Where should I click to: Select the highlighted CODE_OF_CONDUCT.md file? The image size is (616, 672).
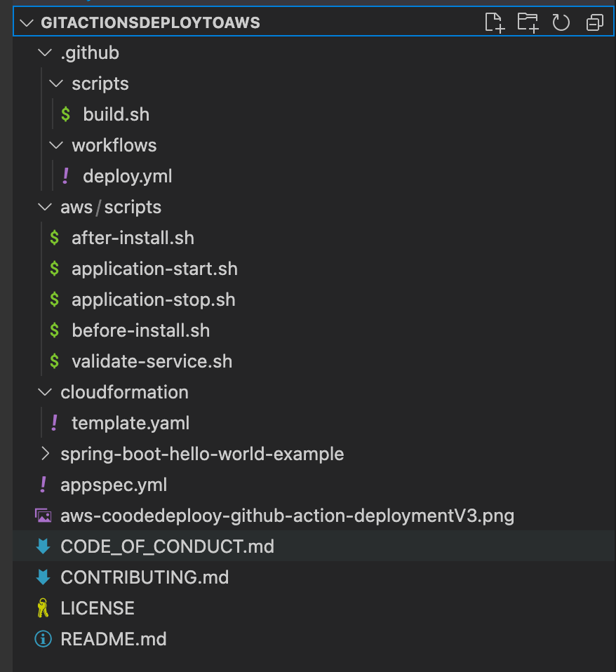(167, 546)
